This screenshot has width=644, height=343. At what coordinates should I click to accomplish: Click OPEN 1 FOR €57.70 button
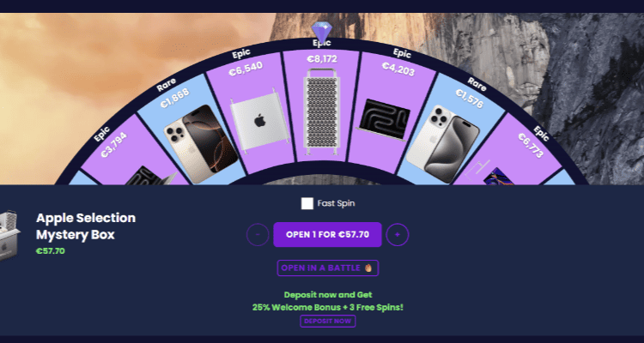point(327,235)
